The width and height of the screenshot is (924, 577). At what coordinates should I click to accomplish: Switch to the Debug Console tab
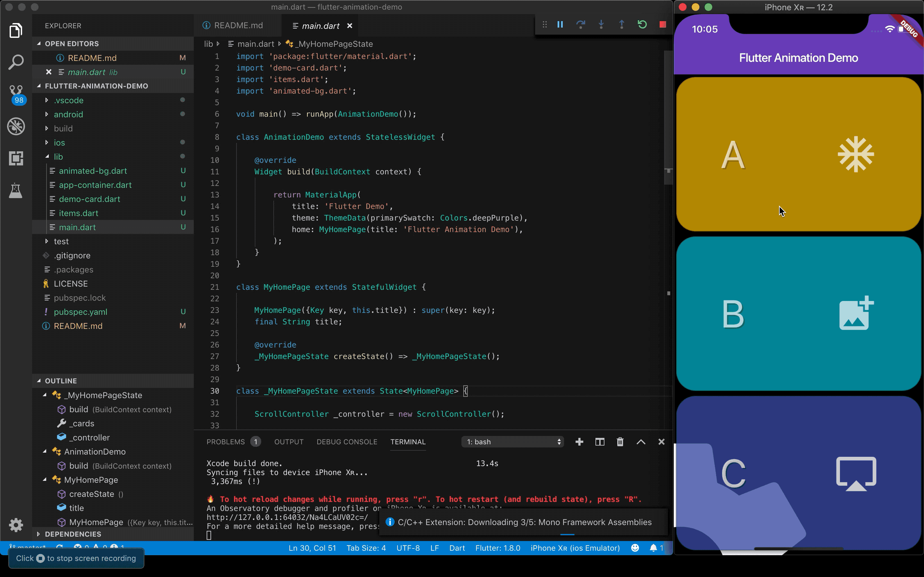click(x=347, y=441)
